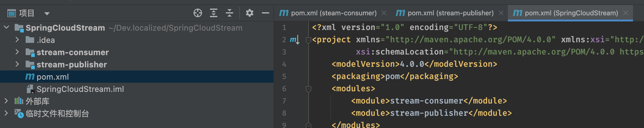Click the .idea folder icon

coord(30,40)
